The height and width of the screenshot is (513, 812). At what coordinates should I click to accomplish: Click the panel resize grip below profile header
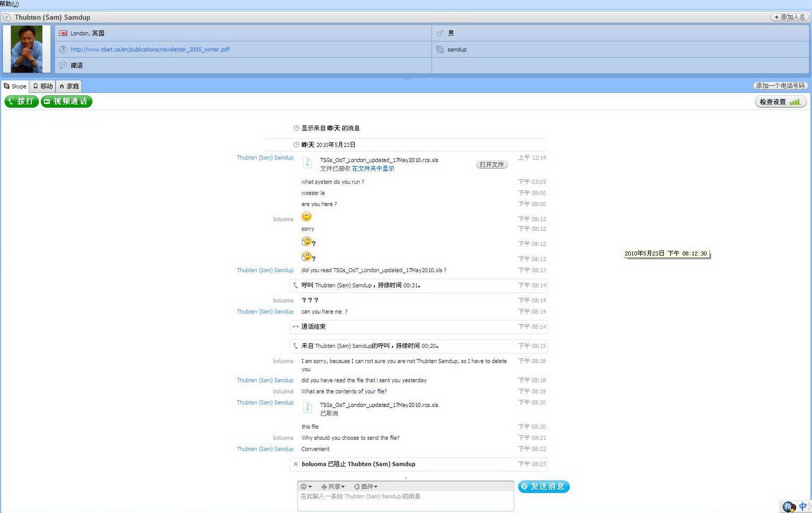coord(408,79)
